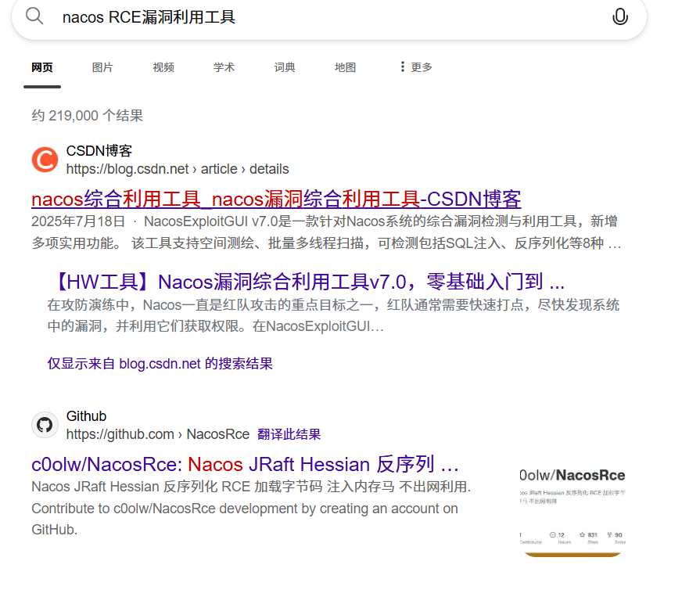Viewport: 700px width, 597px height.
Task: Activate the microphone voice search icon
Action: tap(619, 17)
